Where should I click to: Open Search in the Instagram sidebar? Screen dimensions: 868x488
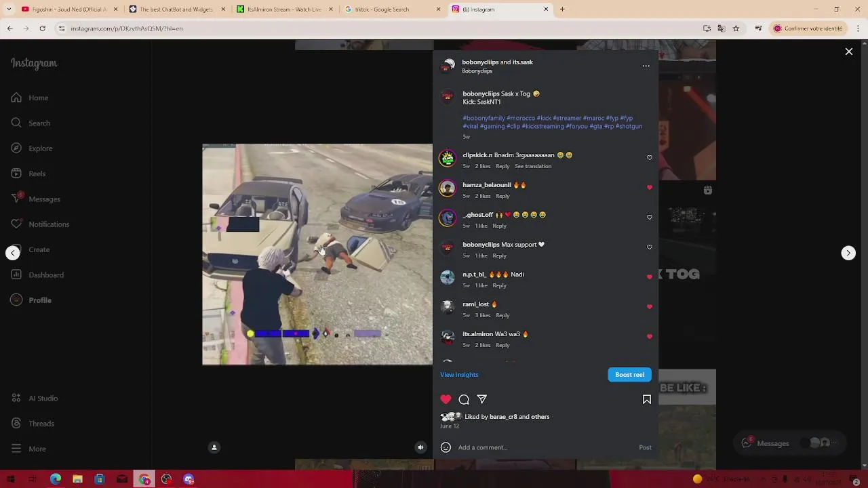coord(31,123)
